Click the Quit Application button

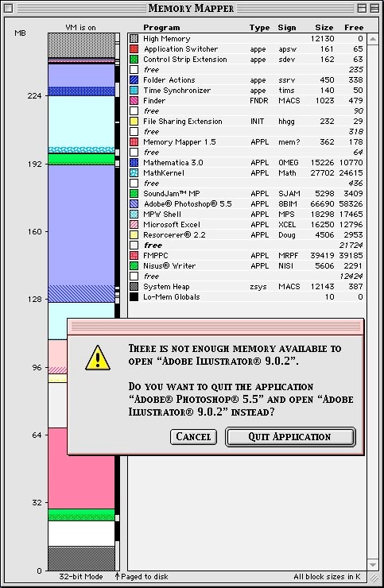[x=290, y=437]
